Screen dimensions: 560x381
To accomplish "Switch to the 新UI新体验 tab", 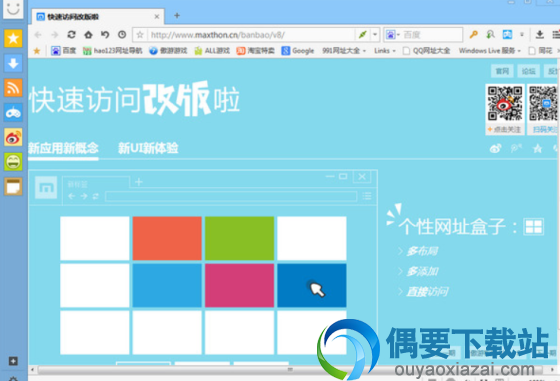I will (148, 148).
